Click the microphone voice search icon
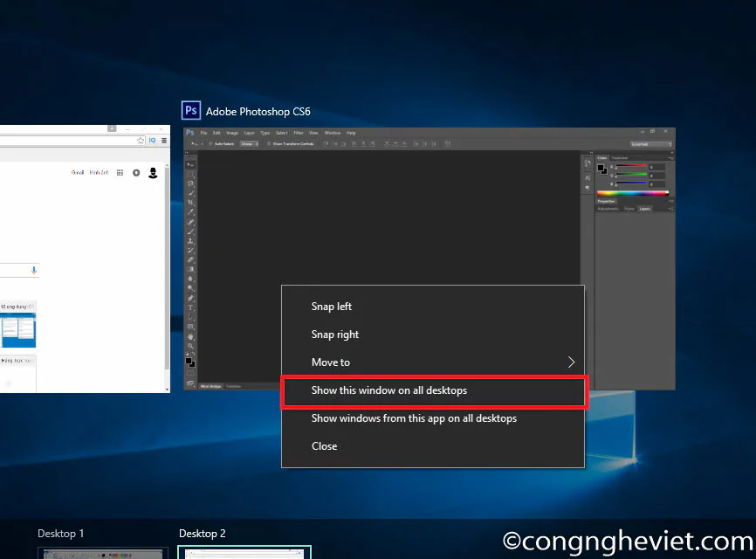The width and height of the screenshot is (756, 559). click(34, 270)
